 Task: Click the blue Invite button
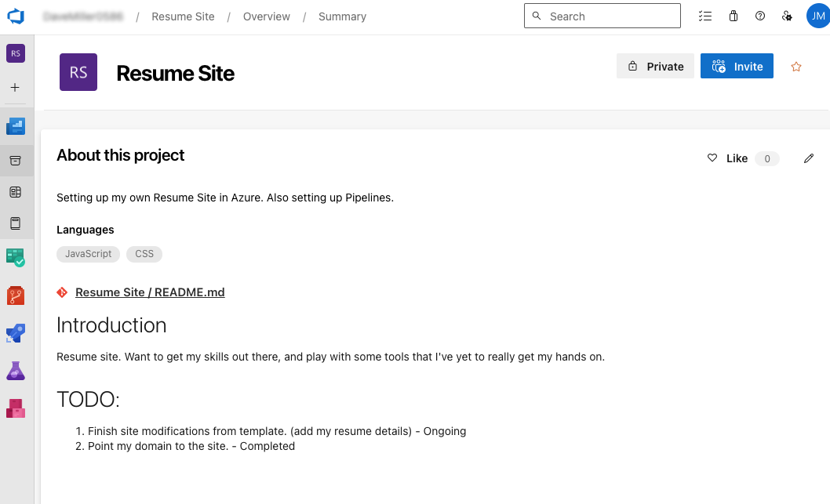[x=737, y=67]
